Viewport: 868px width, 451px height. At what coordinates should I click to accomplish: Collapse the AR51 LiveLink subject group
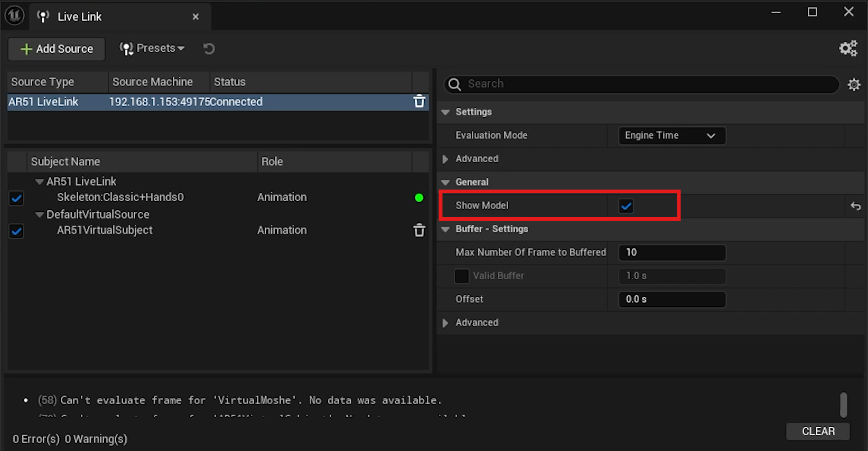(39, 182)
